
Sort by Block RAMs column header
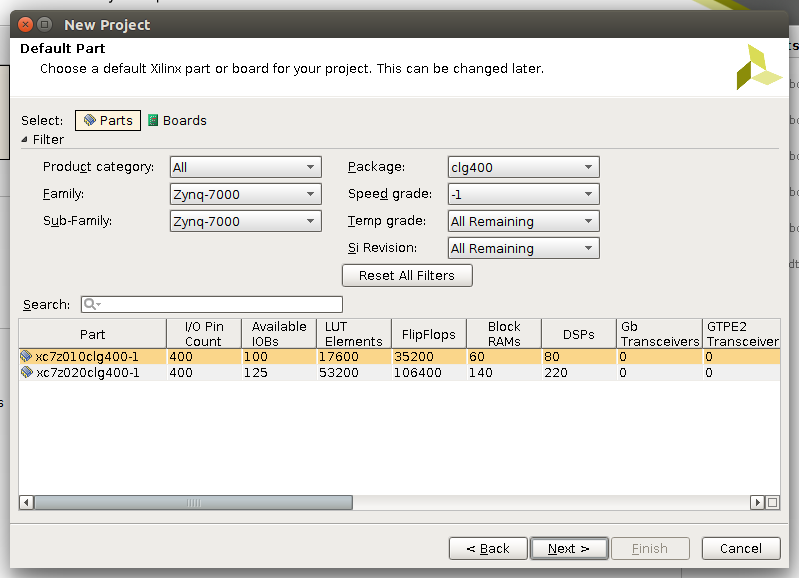coord(504,334)
